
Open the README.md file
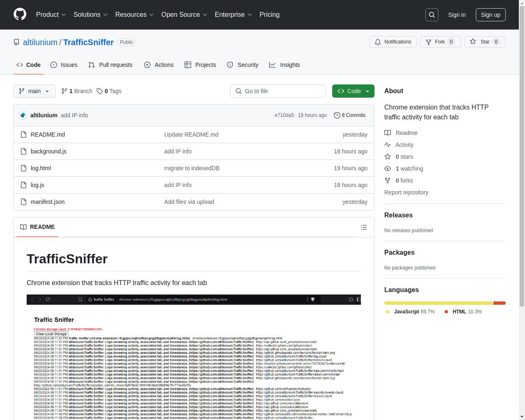[x=48, y=135]
